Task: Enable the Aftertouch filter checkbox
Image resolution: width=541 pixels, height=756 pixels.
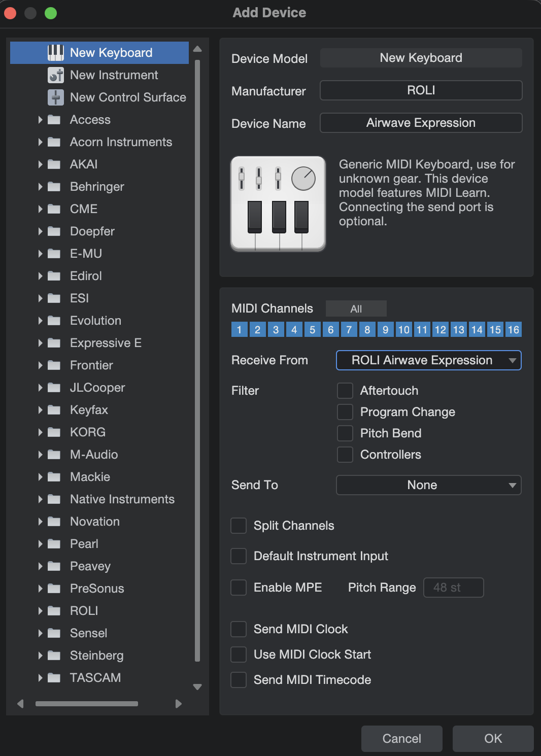Action: pos(345,391)
